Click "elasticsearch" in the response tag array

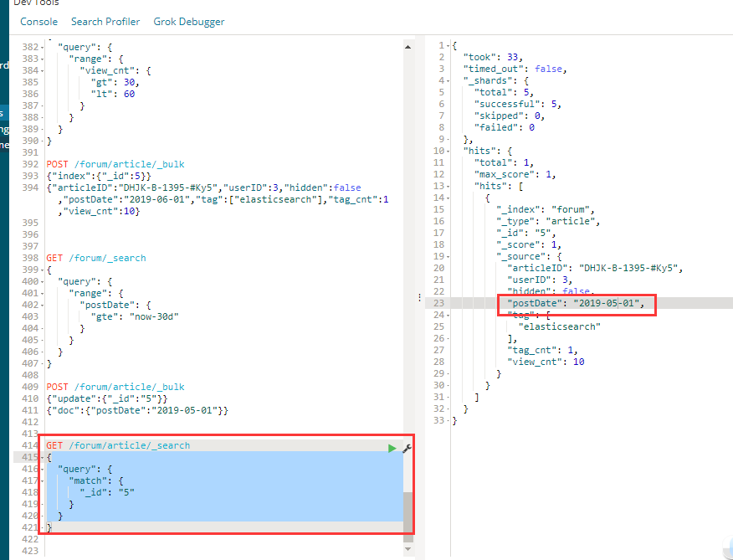560,326
